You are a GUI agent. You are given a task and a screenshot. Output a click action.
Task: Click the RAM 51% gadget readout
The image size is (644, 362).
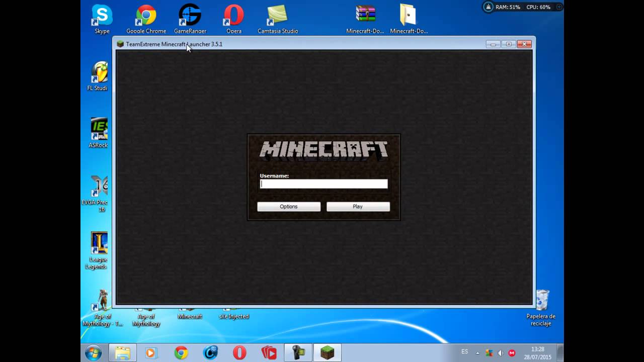[508, 7]
